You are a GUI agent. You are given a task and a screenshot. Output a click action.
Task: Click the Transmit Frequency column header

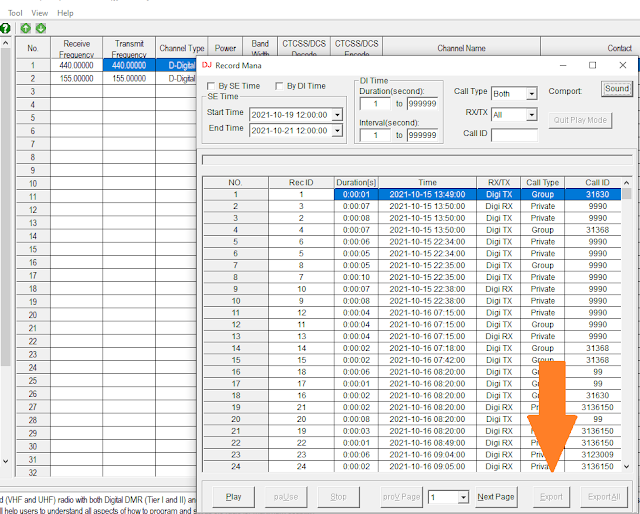click(129, 48)
